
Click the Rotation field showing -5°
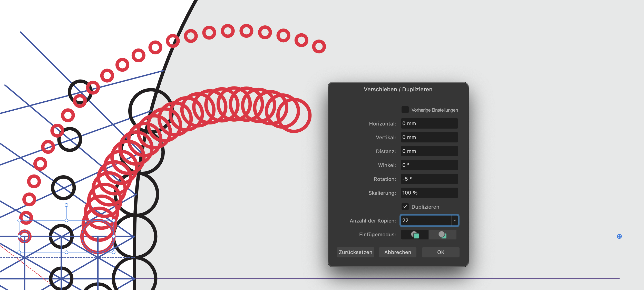pyautogui.click(x=429, y=179)
